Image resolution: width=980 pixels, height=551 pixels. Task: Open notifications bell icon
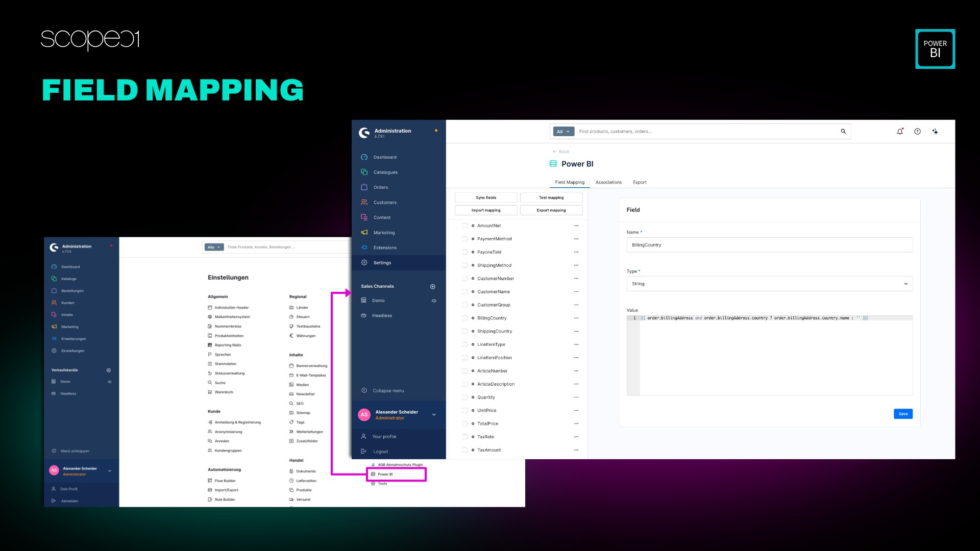[x=900, y=132]
